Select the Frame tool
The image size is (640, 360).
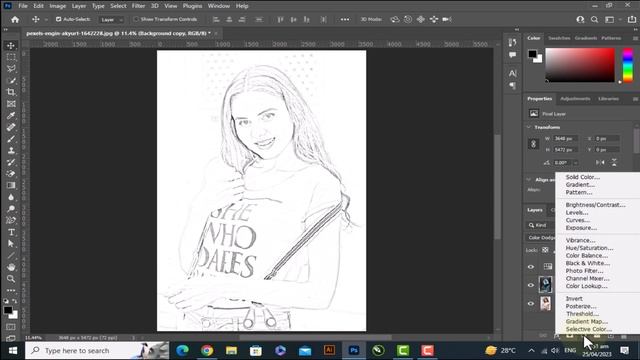pyautogui.click(x=11, y=104)
